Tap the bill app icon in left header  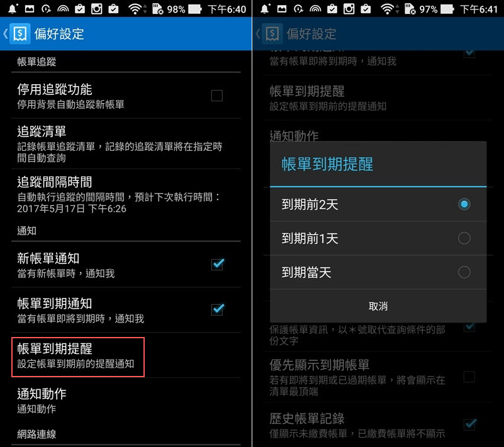[x=20, y=33]
